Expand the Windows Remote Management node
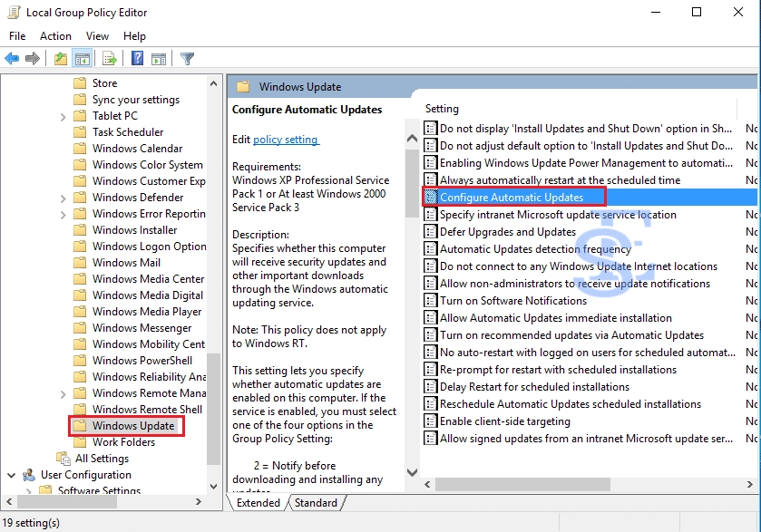This screenshot has height=532, width=761. (x=63, y=393)
